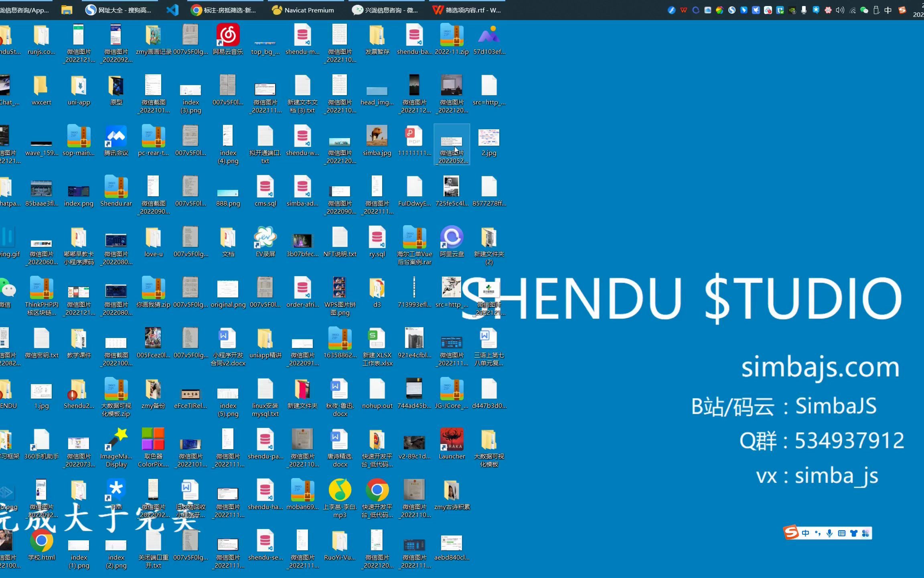Switch to the Chrome 标注-房抵筛选 taskbar window
This screenshot has height=578, width=924.
point(223,10)
